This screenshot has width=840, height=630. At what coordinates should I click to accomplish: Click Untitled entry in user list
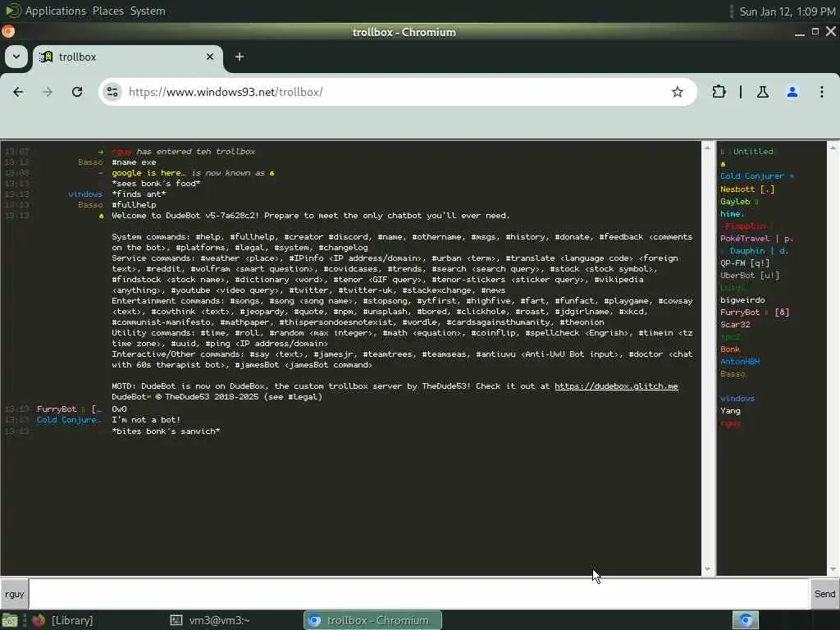click(x=753, y=152)
